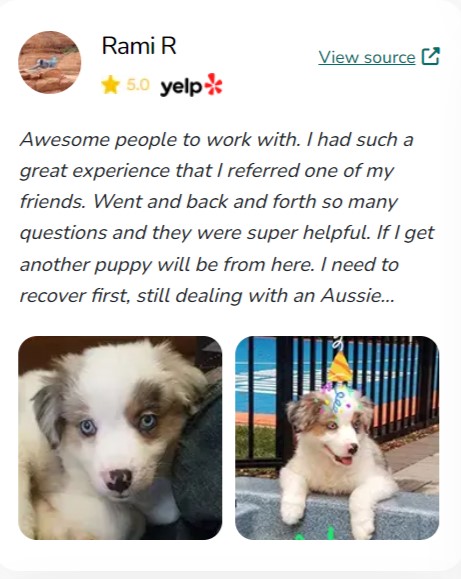Click the 'Awesome people to work with' sentence

tap(160, 140)
